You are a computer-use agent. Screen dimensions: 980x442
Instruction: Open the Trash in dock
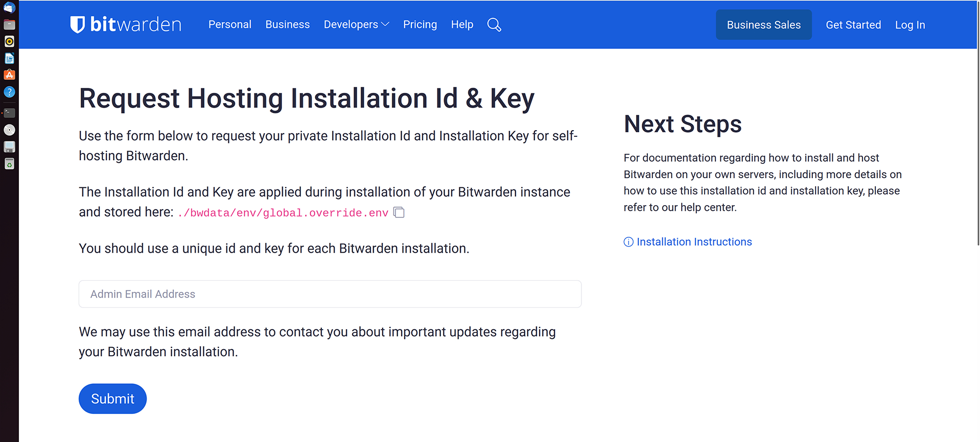(x=9, y=164)
